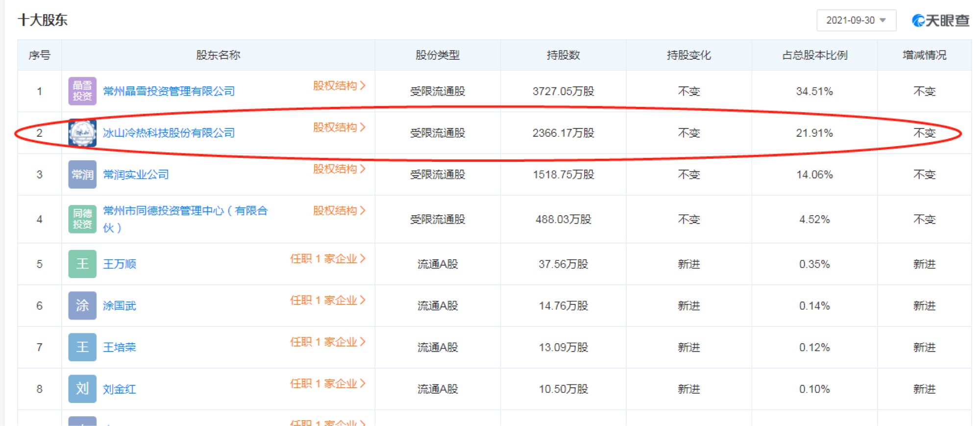Click the 十大股东 section title
Screen dimensions: 980x426
click(43, 20)
